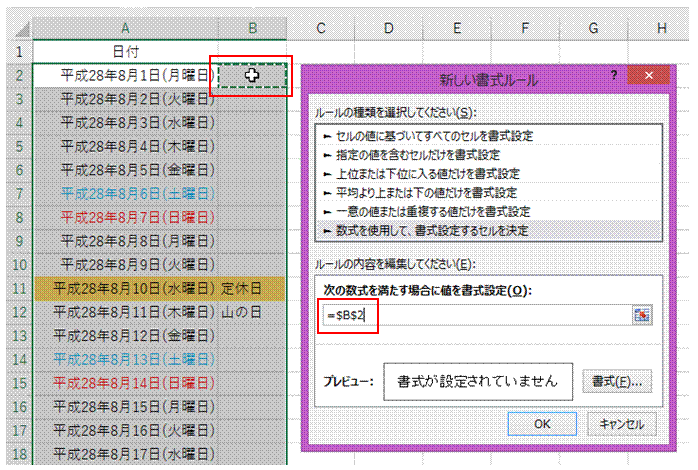Click cell 平成28年8月4日(木曜日)
Image resolution: width=698 pixels, height=470 pixels.
[x=126, y=146]
